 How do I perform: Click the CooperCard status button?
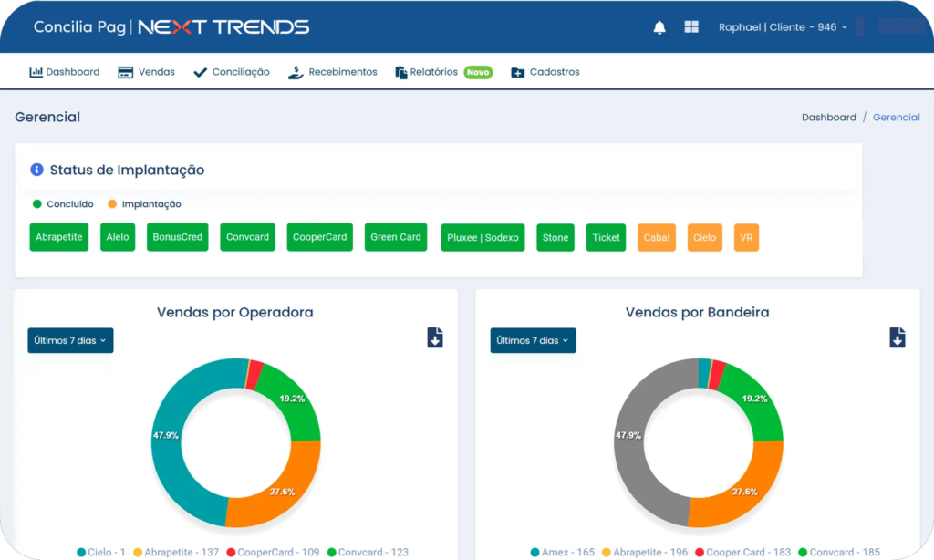coord(320,237)
